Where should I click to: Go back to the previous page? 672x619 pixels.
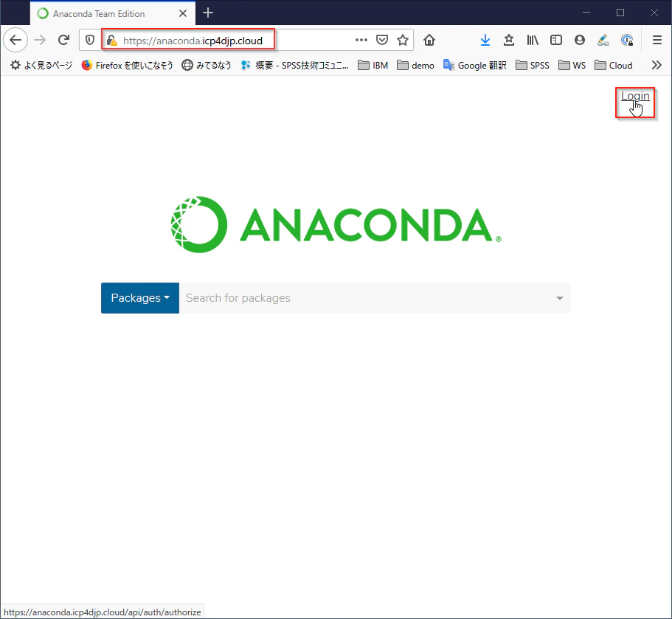(15, 41)
